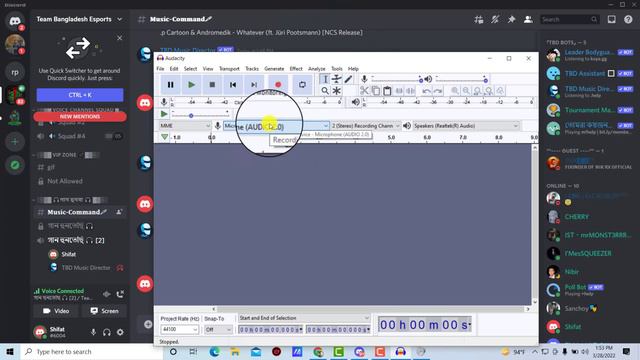Expand Team Bangladesh Esports server menu

(79, 19)
